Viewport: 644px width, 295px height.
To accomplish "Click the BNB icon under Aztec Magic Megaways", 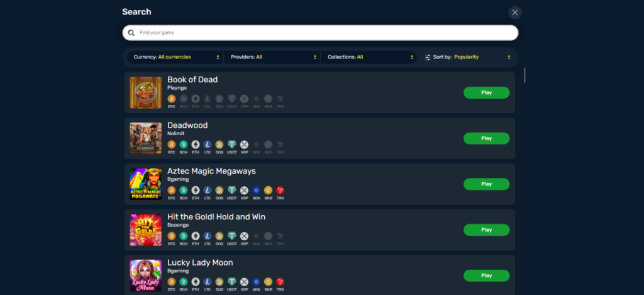I will point(268,190).
